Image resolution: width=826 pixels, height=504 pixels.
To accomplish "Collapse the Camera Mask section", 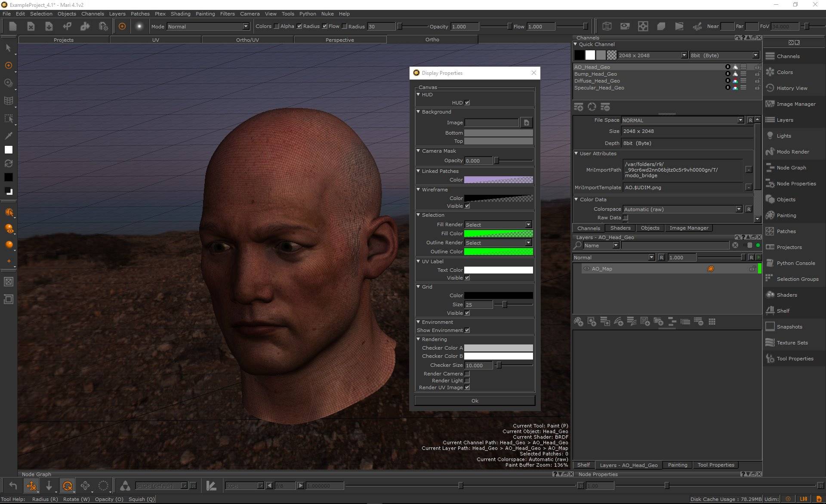I will (x=418, y=151).
